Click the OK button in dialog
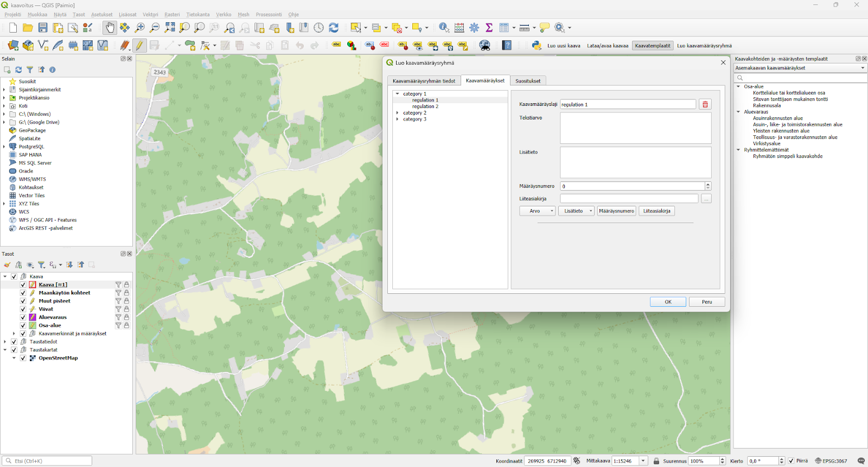The image size is (868, 467). [x=668, y=302]
